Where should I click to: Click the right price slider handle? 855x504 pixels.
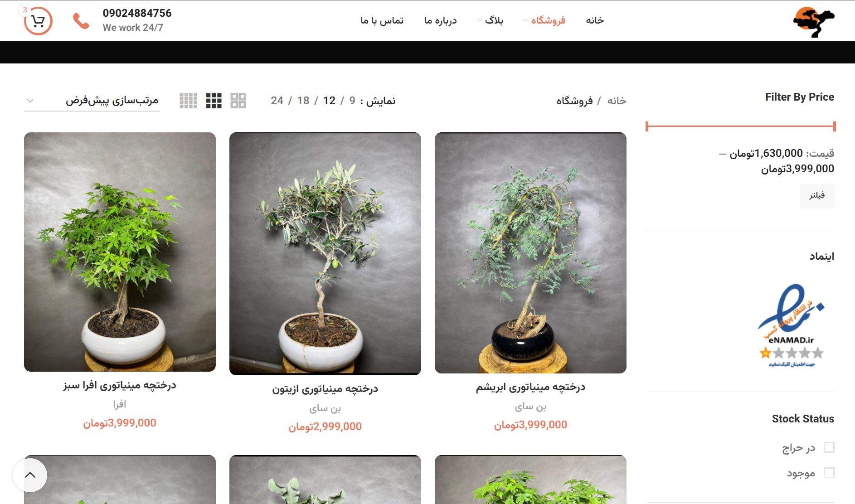pyautogui.click(x=834, y=126)
